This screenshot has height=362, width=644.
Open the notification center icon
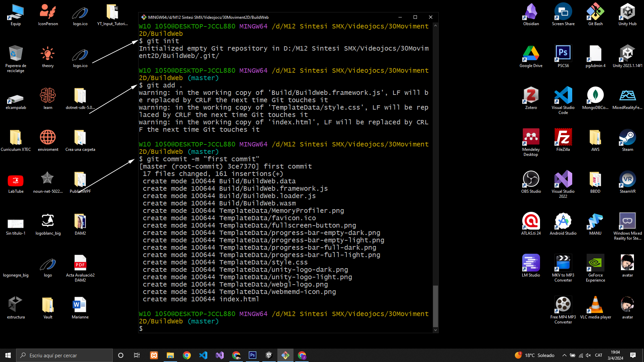[633, 355]
